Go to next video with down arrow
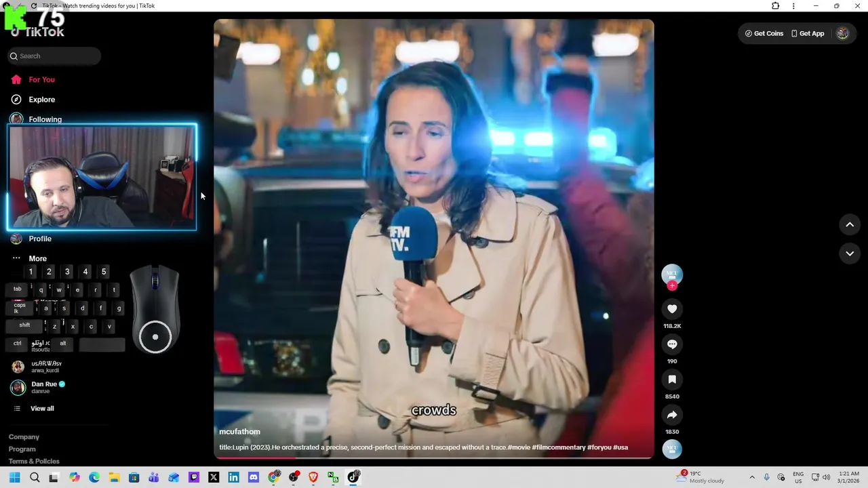This screenshot has height=488, width=868. click(850, 253)
